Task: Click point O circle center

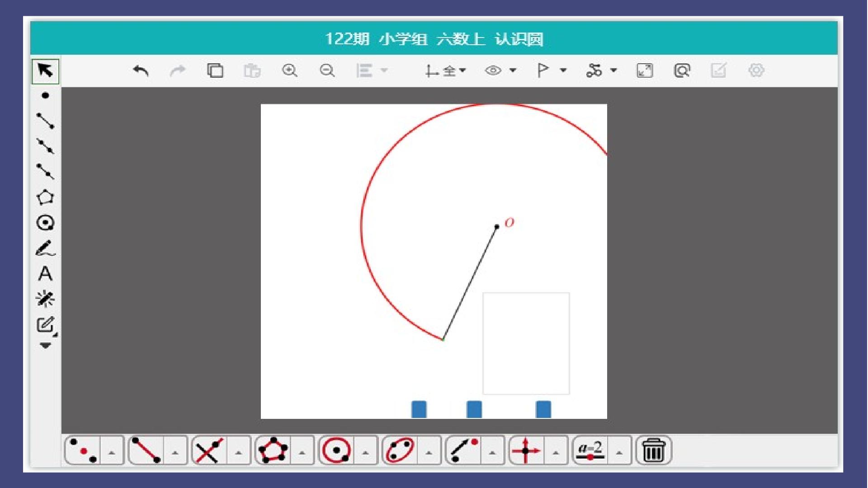Action: (x=496, y=227)
